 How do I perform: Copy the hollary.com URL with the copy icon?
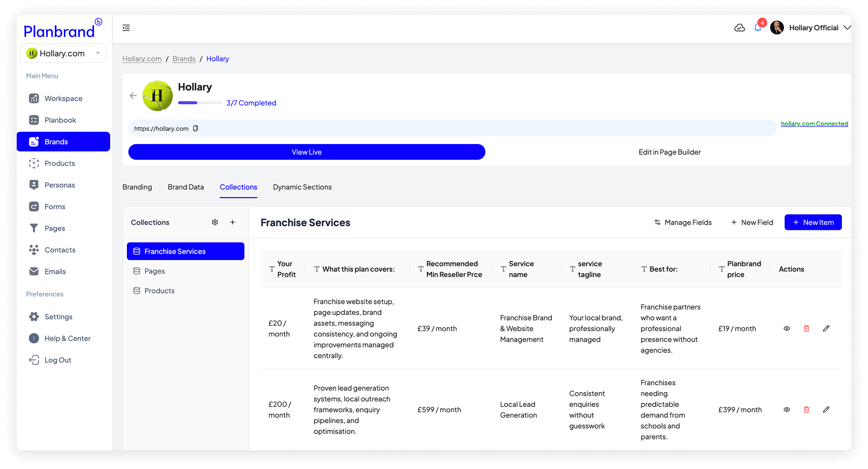pos(195,129)
